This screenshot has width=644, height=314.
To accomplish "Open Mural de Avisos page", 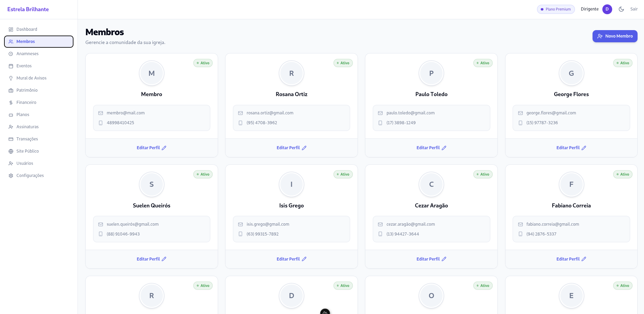I will point(39,78).
